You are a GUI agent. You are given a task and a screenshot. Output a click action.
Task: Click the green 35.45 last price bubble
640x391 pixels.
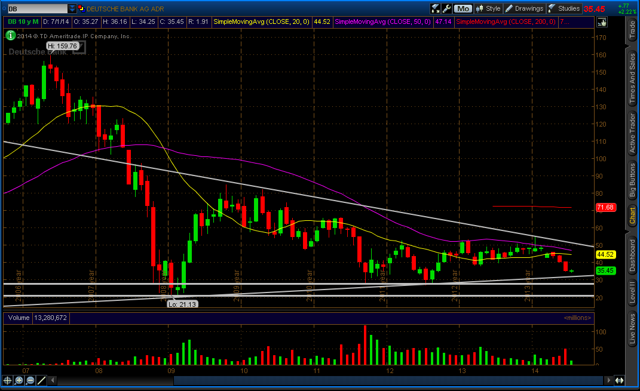(x=605, y=271)
